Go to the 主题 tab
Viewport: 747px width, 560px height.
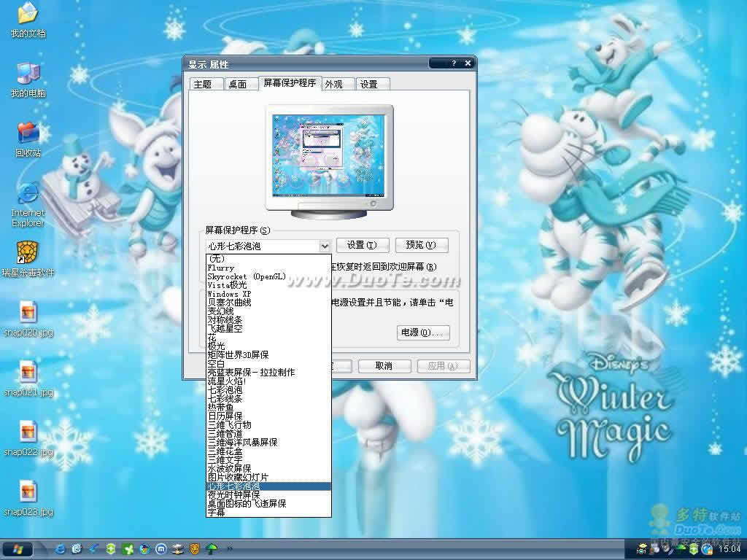203,85
